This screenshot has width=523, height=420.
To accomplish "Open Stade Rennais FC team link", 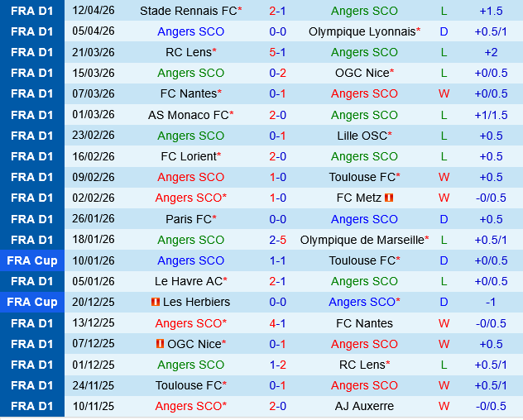I will tap(188, 11).
